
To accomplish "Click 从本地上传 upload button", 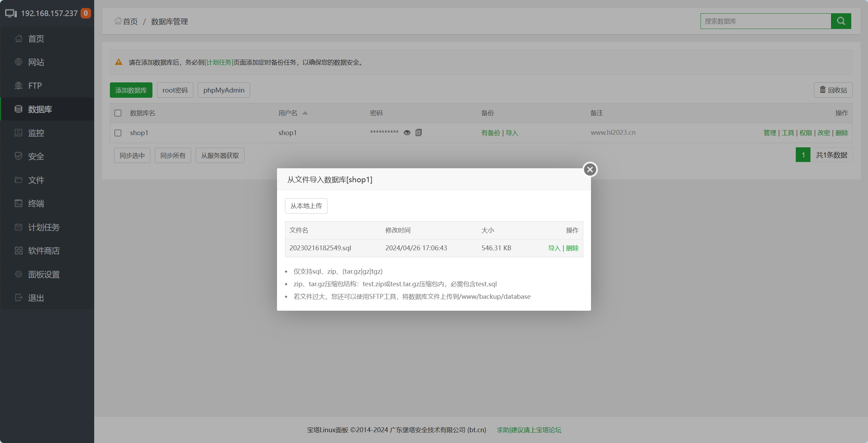I will pos(306,206).
